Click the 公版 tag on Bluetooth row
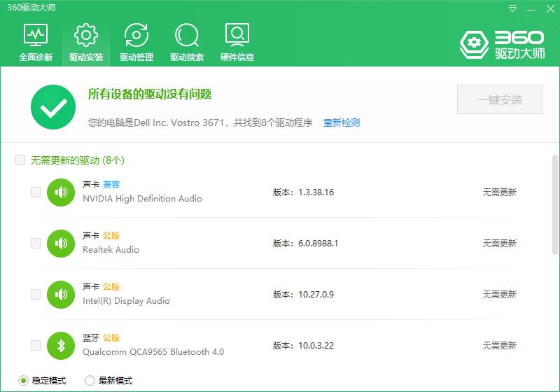The image size is (560, 392). coord(111,337)
